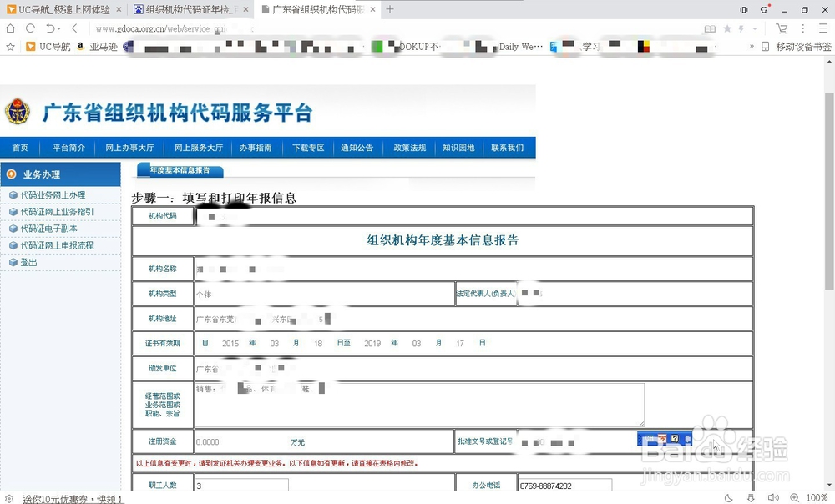Open the download manager icon

coord(751,498)
